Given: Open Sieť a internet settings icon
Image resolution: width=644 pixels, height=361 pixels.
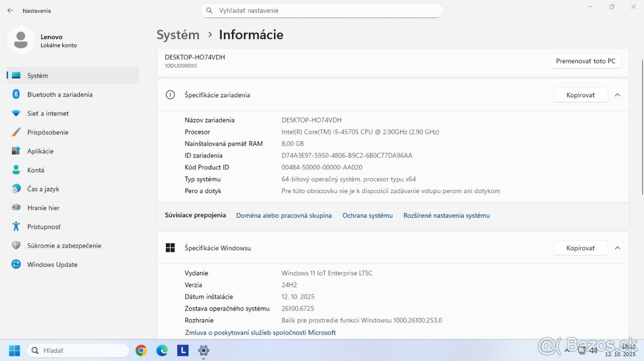Looking at the screenshot, I should [x=16, y=113].
